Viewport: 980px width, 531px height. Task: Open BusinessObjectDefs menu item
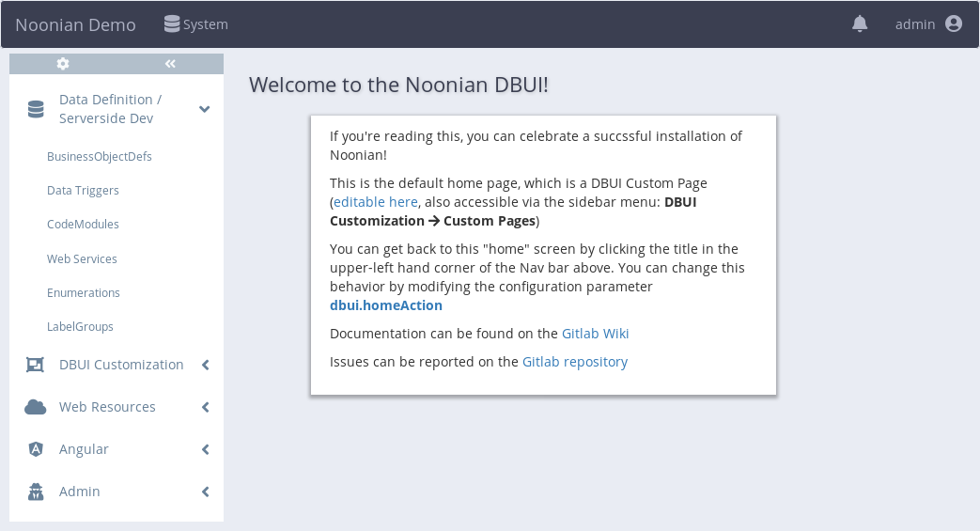click(100, 156)
